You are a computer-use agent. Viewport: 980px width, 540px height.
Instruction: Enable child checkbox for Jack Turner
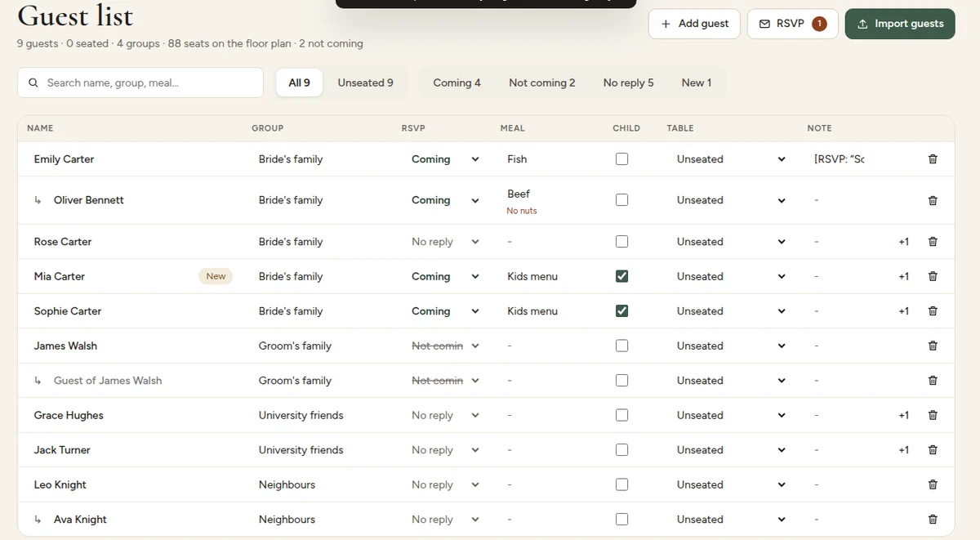tap(621, 450)
